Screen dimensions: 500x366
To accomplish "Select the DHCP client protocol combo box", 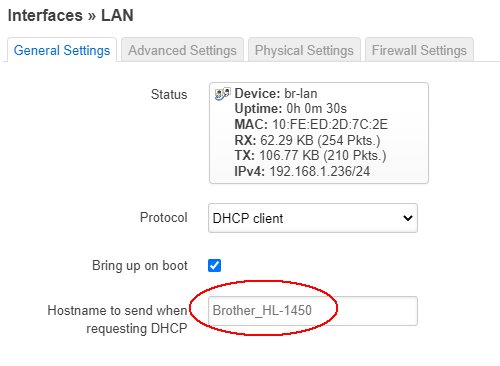I will click(313, 218).
